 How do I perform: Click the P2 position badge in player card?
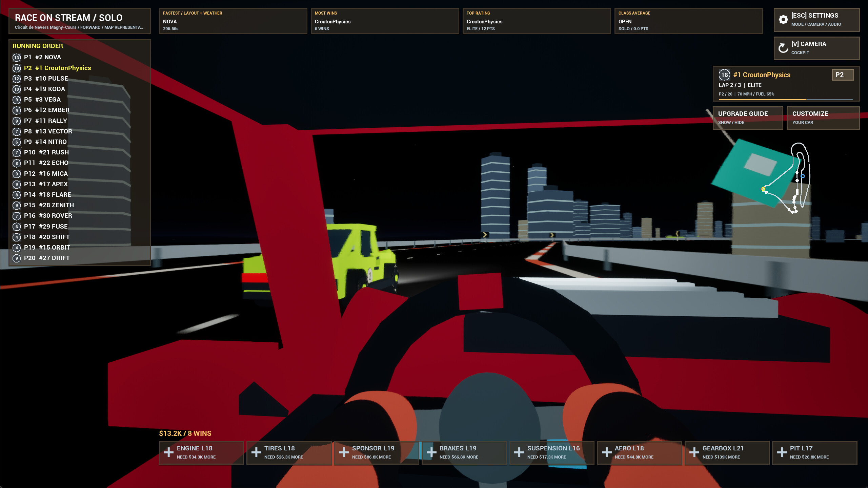(x=843, y=75)
